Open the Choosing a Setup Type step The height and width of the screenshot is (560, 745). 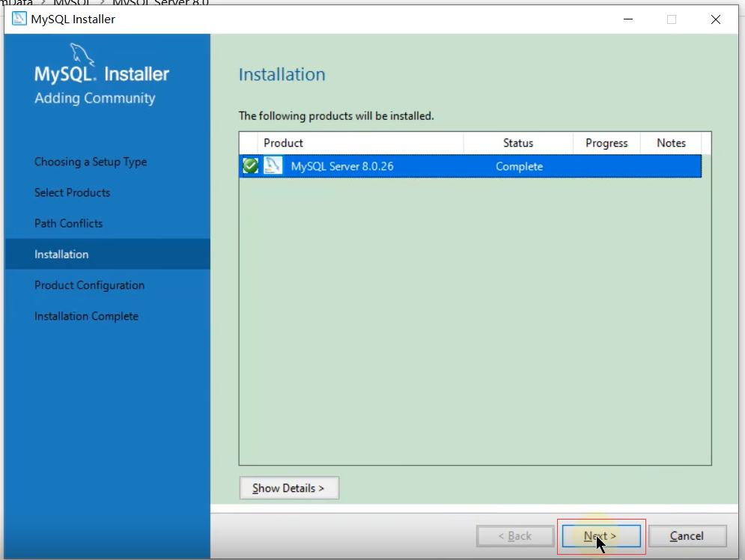click(x=91, y=162)
